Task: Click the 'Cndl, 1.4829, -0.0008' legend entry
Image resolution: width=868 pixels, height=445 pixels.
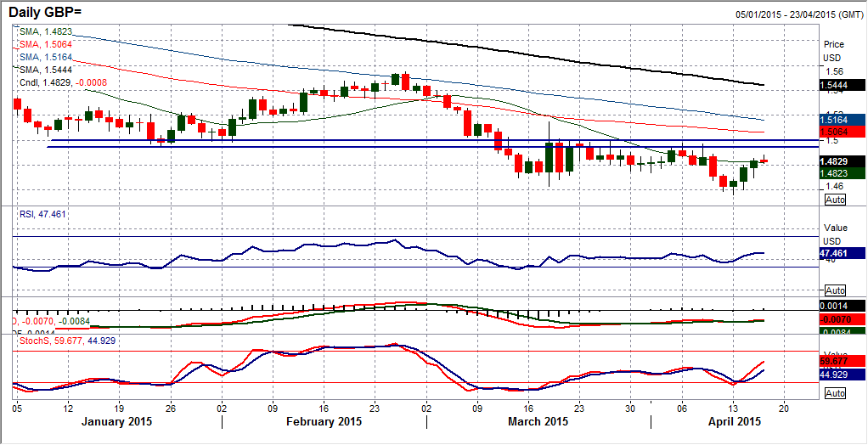Action: [63, 82]
